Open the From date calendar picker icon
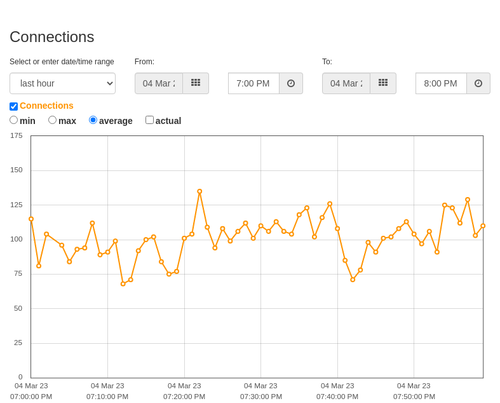 [196, 83]
